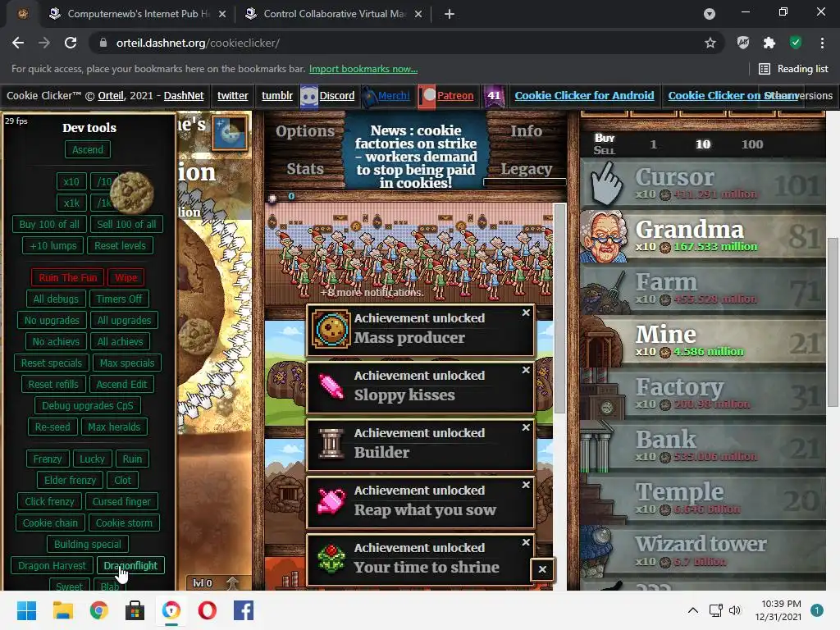Toggle All debugs in dev tools
Image resolution: width=840 pixels, height=630 pixels.
[x=56, y=299]
